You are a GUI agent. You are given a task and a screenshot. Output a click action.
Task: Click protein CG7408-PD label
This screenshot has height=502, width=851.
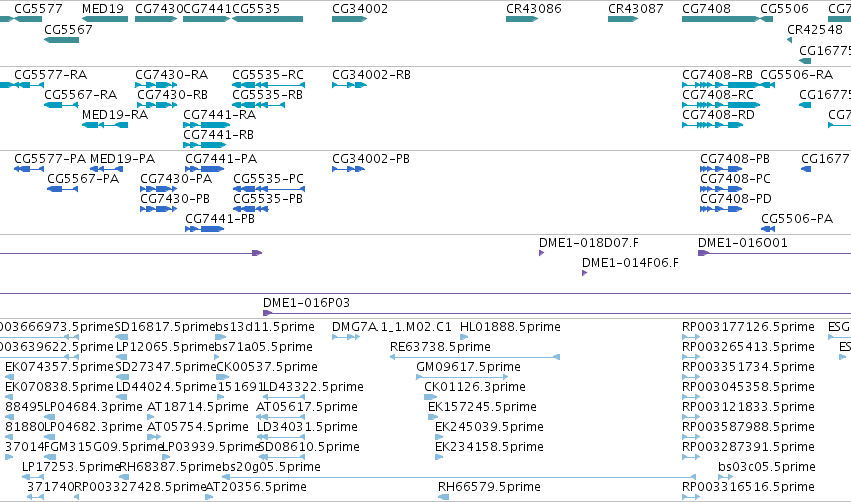(736, 199)
